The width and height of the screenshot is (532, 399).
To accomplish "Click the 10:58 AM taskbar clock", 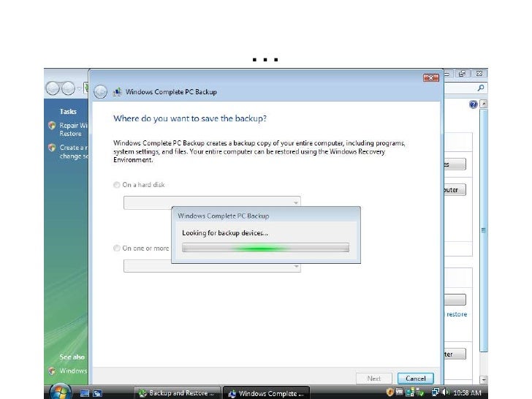I will (x=467, y=393).
